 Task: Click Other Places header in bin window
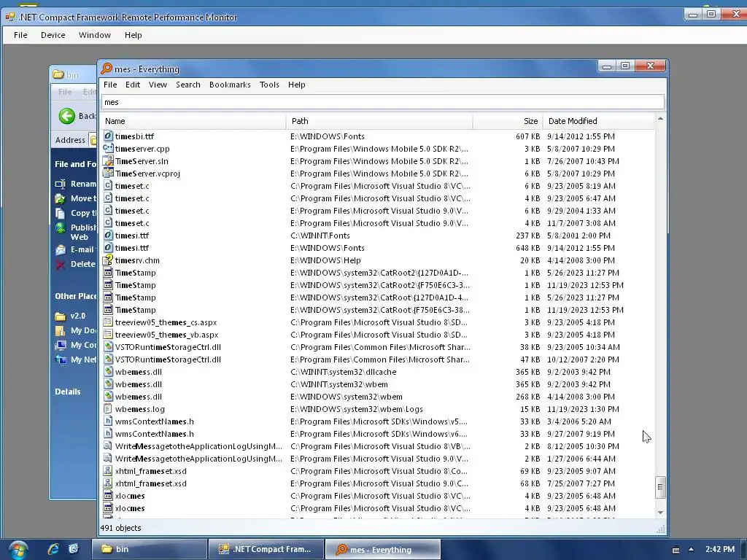click(76, 296)
